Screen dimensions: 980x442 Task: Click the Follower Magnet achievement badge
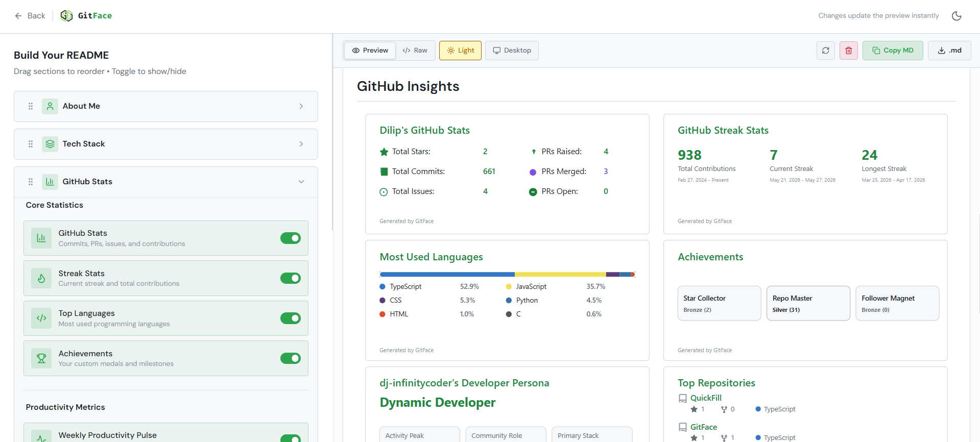click(897, 304)
